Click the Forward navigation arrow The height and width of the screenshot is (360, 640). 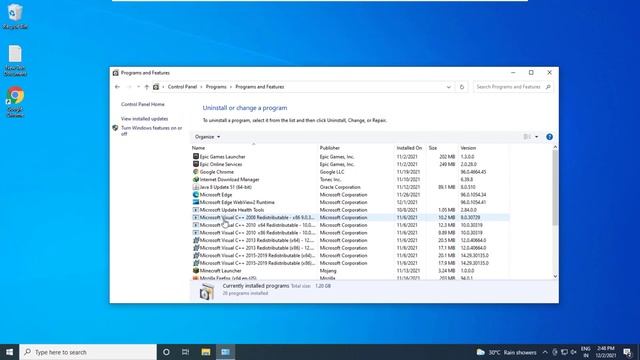tap(129, 87)
